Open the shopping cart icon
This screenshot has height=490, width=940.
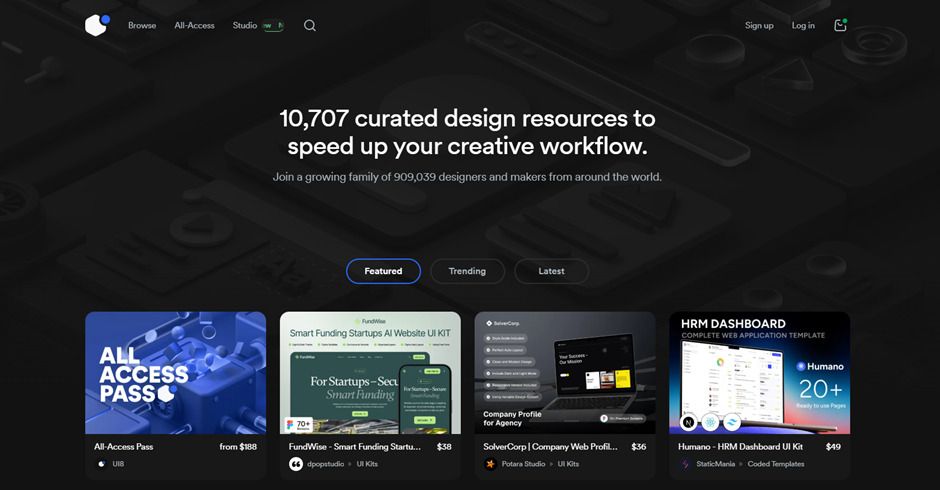pyautogui.click(x=840, y=25)
